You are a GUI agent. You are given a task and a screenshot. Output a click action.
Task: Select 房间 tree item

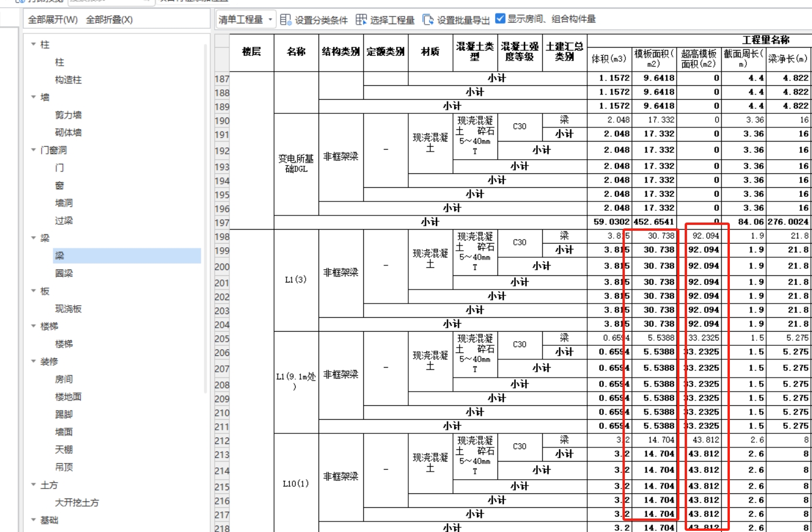pos(64,379)
